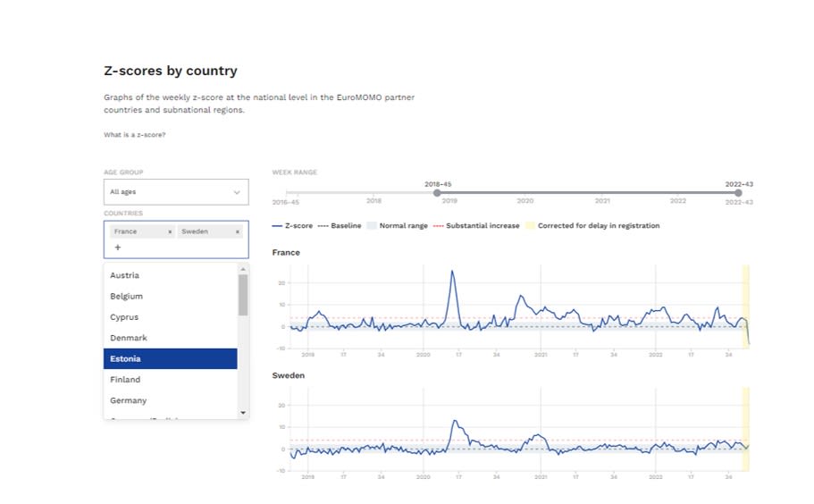Viewport: 814px width, 504px height.
Task: Click the 2018-45 week range start handle
Action: (x=437, y=193)
